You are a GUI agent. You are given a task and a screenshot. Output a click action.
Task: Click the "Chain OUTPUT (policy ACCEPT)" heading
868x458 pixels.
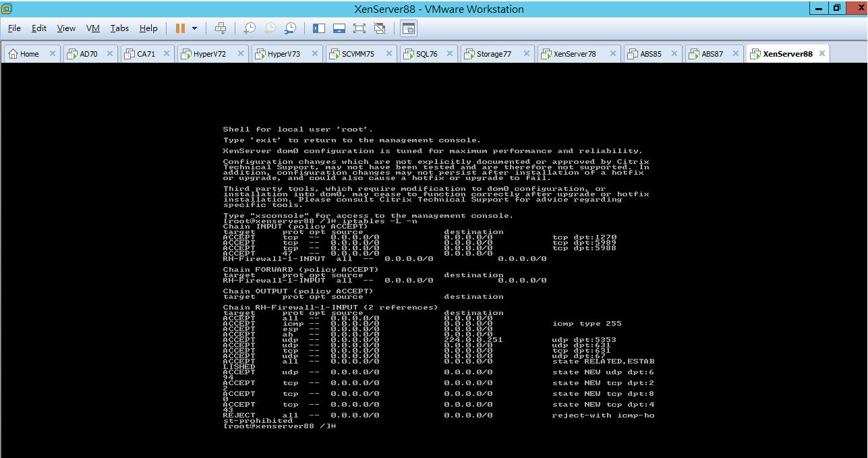(298, 291)
